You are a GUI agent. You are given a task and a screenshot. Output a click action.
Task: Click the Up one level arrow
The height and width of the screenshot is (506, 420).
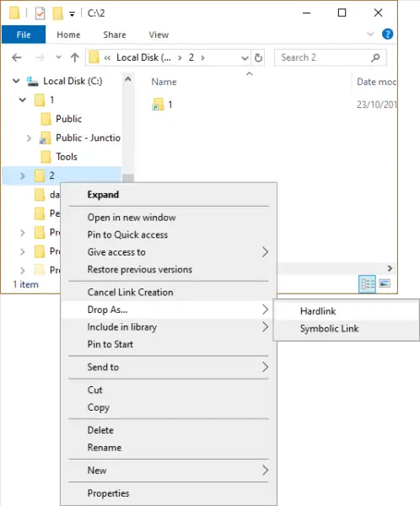click(x=74, y=57)
